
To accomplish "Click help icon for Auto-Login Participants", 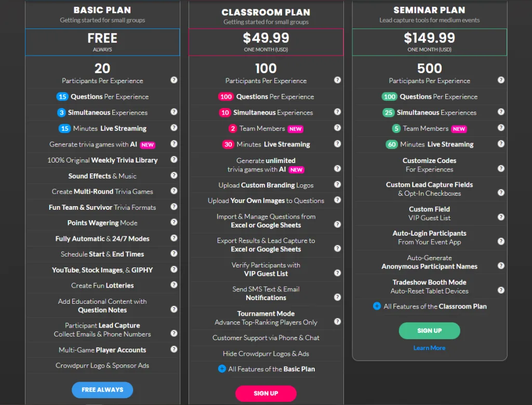I will click(x=501, y=241).
